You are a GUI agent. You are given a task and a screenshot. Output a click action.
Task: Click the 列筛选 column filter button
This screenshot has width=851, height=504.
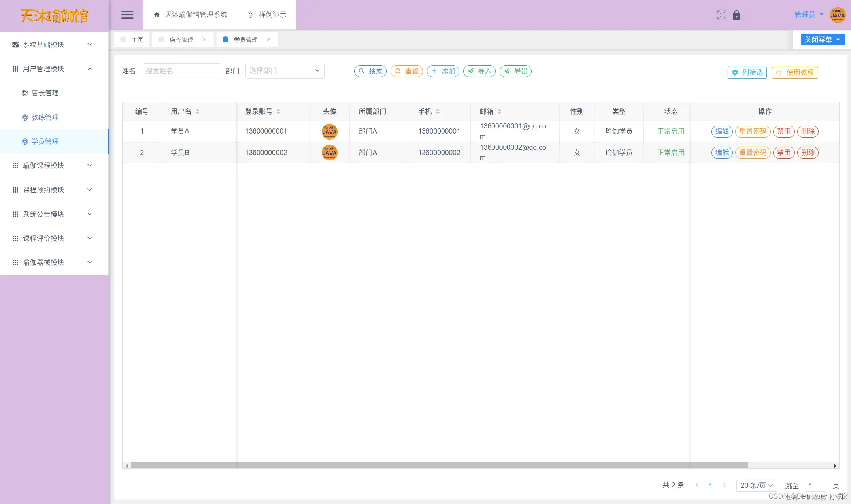coord(747,72)
